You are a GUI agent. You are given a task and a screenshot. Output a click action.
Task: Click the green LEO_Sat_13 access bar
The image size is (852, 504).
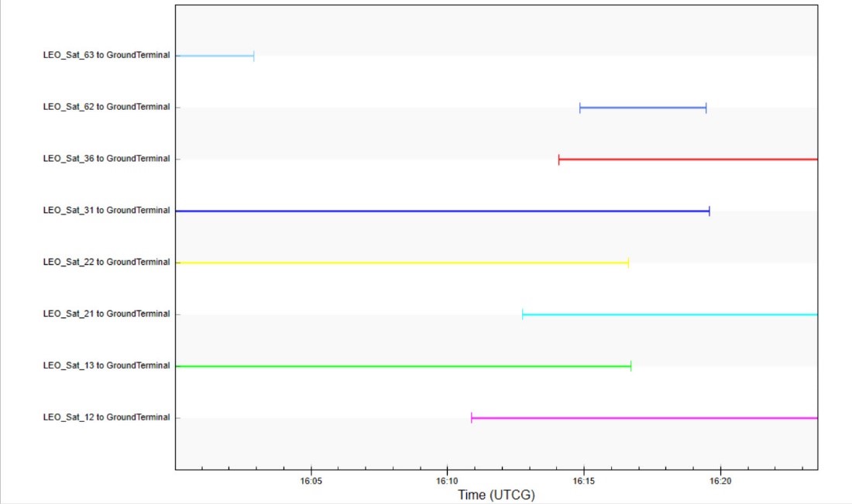click(404, 366)
